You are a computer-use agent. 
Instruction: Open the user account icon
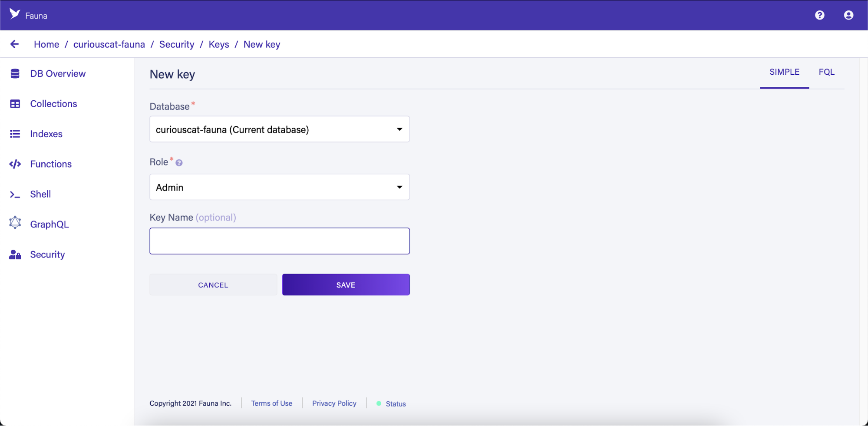point(848,15)
